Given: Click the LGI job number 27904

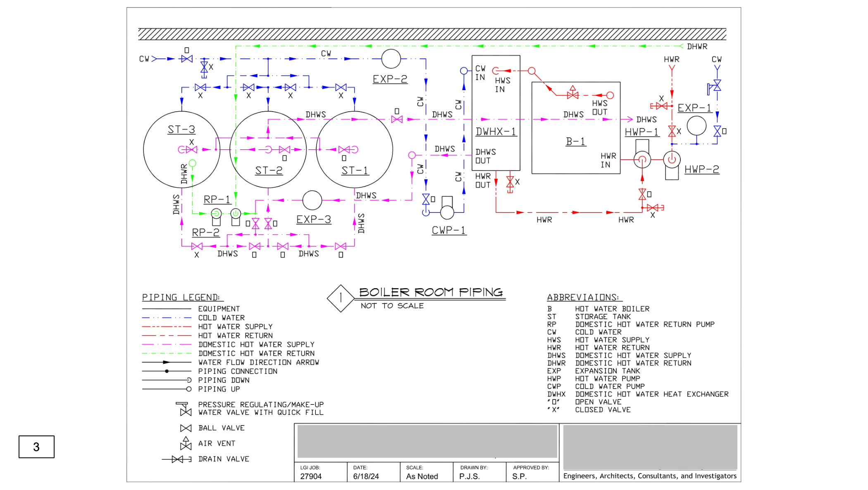Looking at the screenshot, I should tap(311, 476).
